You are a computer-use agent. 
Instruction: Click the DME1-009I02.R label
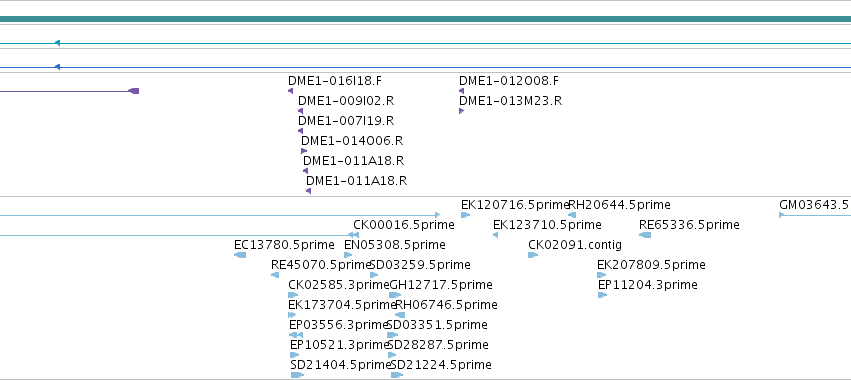click(x=346, y=101)
